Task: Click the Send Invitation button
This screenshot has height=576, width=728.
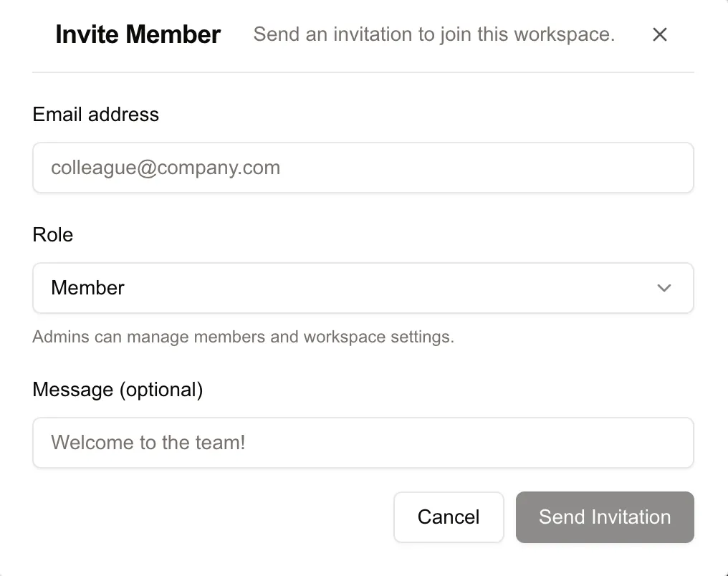Action: click(605, 517)
